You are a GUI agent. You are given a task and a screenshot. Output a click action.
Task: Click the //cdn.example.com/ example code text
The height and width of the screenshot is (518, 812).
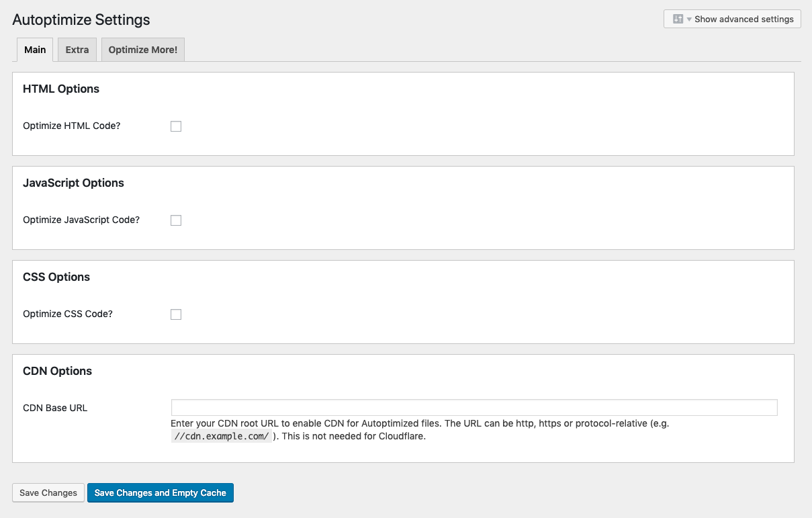click(x=221, y=436)
